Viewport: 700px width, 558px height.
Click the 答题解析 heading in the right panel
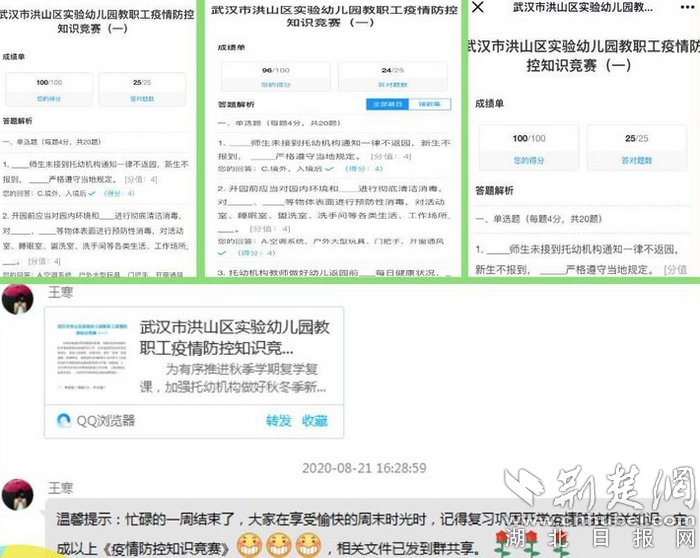click(x=494, y=191)
